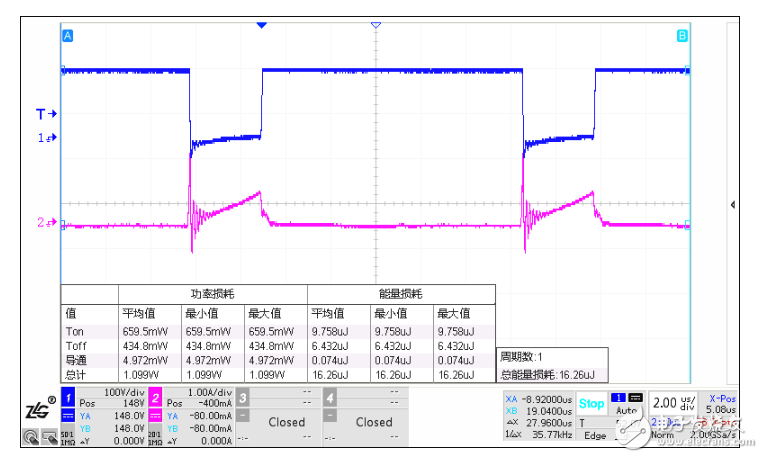The height and width of the screenshot is (458, 763).
Task: Click channel 2 ground level arrow marker
Action: (47, 222)
